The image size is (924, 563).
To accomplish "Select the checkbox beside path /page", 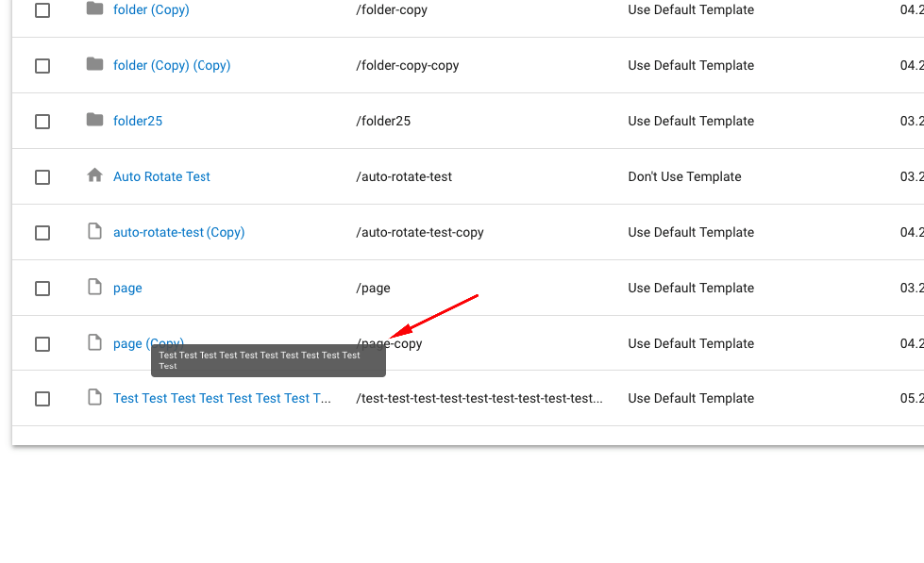I will pyautogui.click(x=42, y=288).
